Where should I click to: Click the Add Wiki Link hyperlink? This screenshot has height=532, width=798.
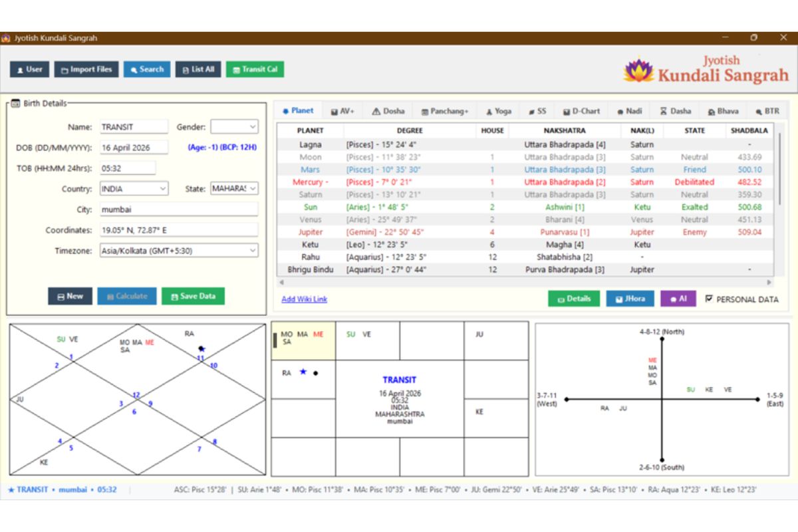305,299
